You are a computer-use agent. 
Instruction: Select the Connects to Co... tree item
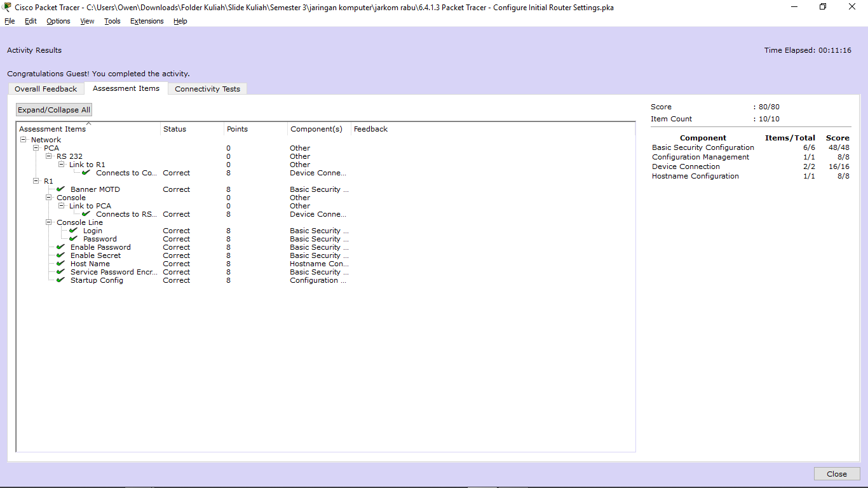click(x=126, y=173)
